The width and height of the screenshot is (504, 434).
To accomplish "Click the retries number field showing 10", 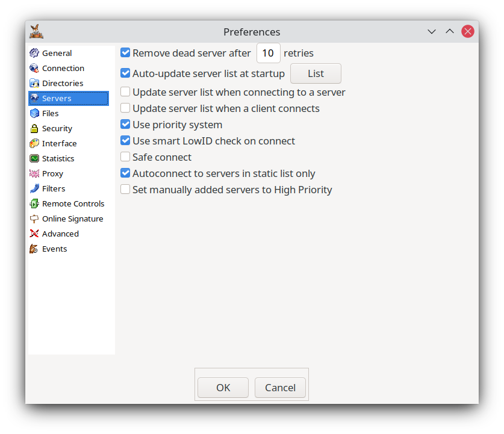I will (x=269, y=53).
